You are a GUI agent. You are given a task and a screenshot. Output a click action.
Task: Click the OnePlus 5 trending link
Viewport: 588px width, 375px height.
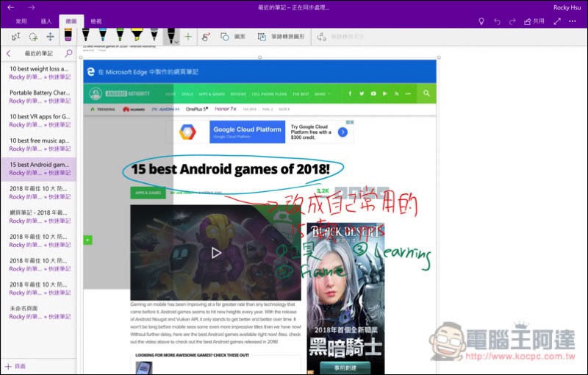tap(196, 109)
